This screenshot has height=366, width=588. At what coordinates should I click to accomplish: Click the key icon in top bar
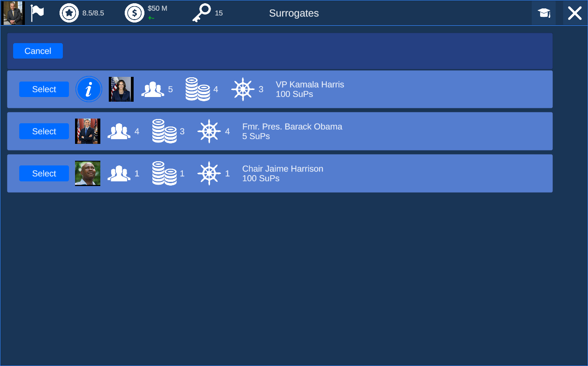[202, 13]
